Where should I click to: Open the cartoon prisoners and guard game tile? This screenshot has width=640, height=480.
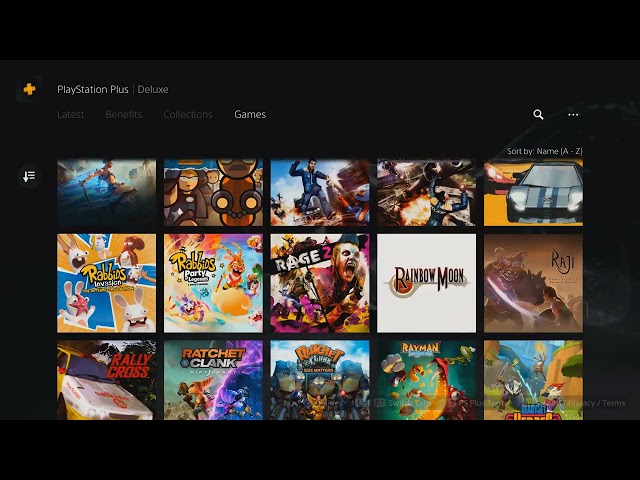point(213,192)
